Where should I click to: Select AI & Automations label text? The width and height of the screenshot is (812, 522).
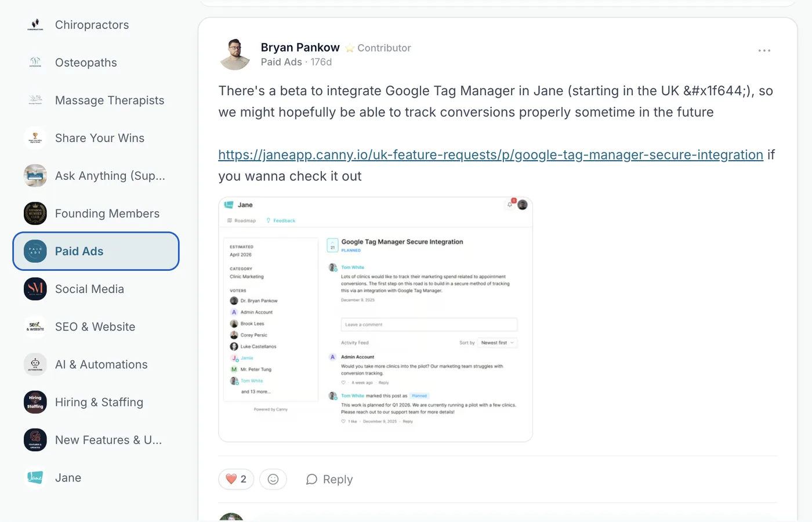[x=101, y=364]
